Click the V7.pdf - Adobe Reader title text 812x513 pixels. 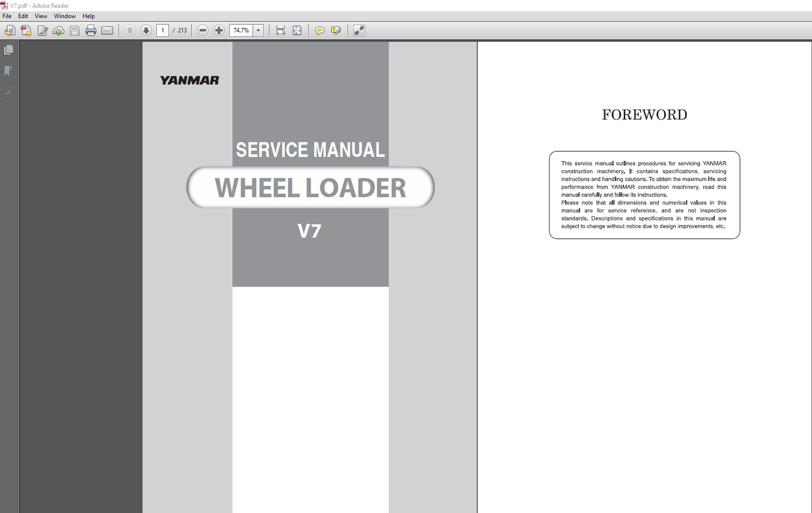pos(40,6)
